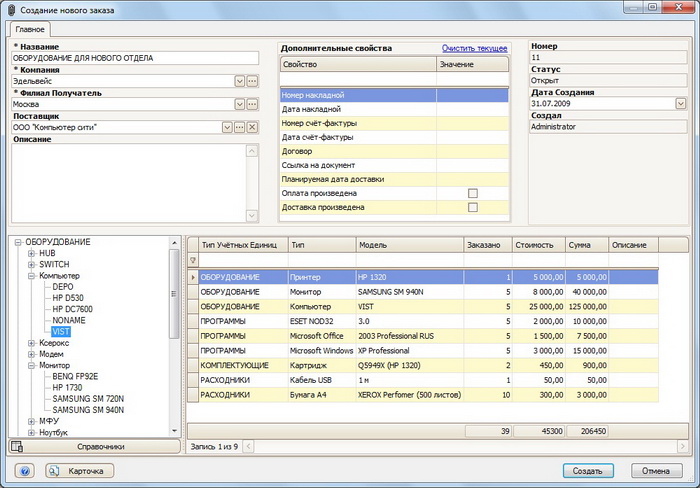Click the ellipsis button beside Филиал Получатель
700x488 pixels.
253,104
